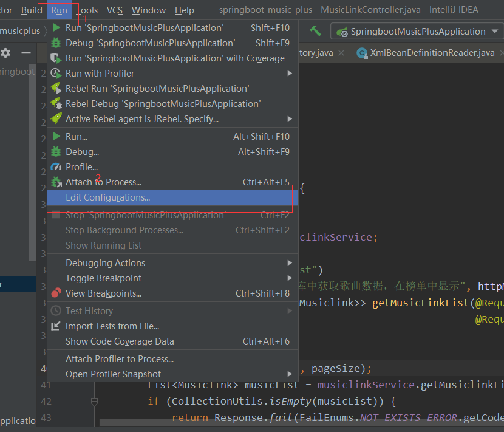Select Rebel Run 'SpringbootMusicPlusApplication' entry

pos(172,89)
